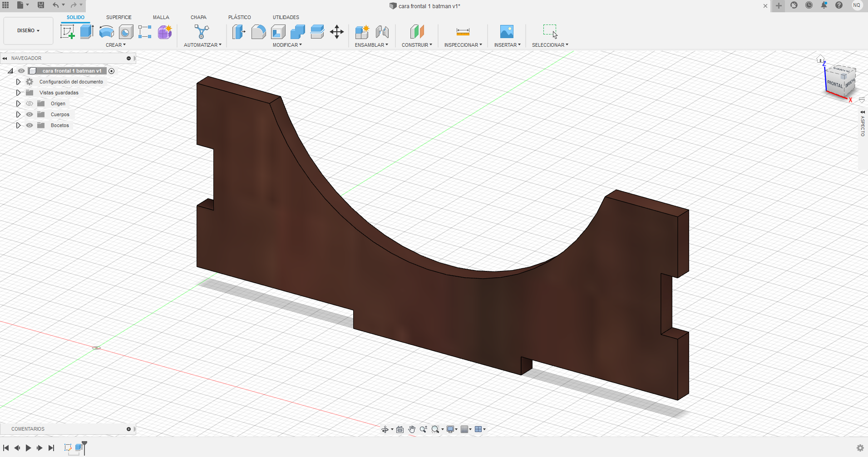Expand the Bocetos folder
Screen dimensions: 868x457
tap(18, 125)
